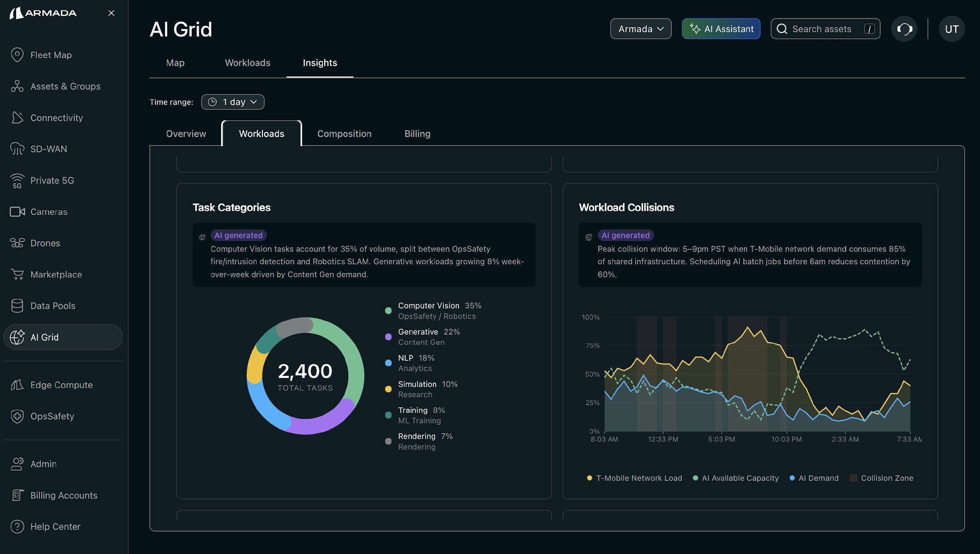
Task: Expand the Armada organization selector
Action: (x=641, y=29)
